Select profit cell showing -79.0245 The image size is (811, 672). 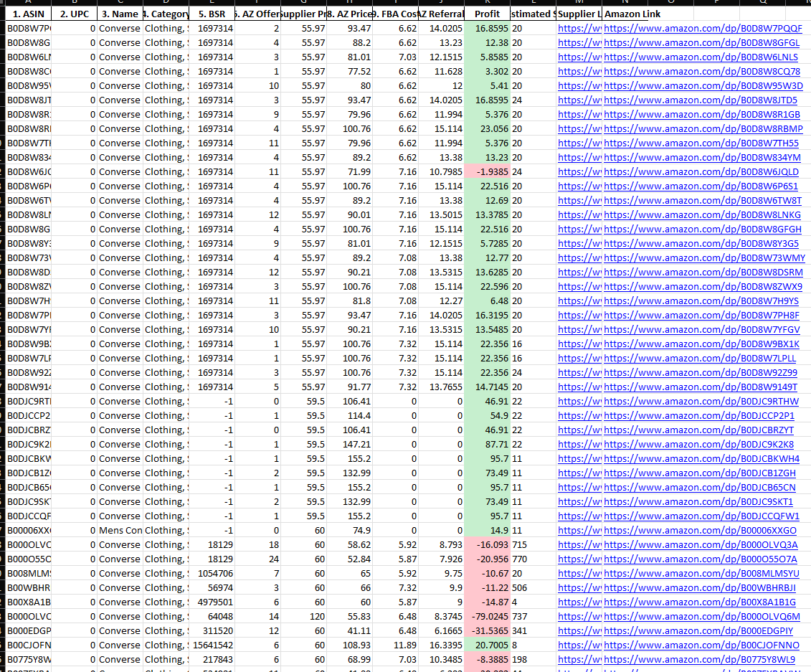tap(487, 617)
